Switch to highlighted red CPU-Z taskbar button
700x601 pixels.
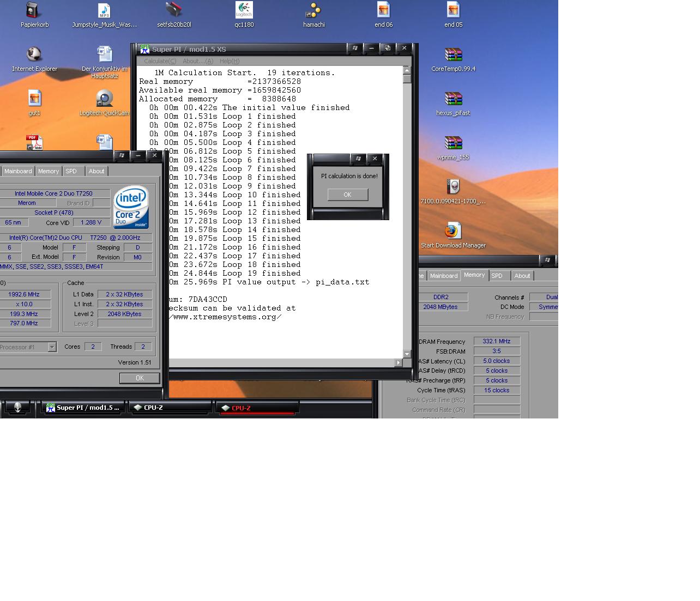258,408
